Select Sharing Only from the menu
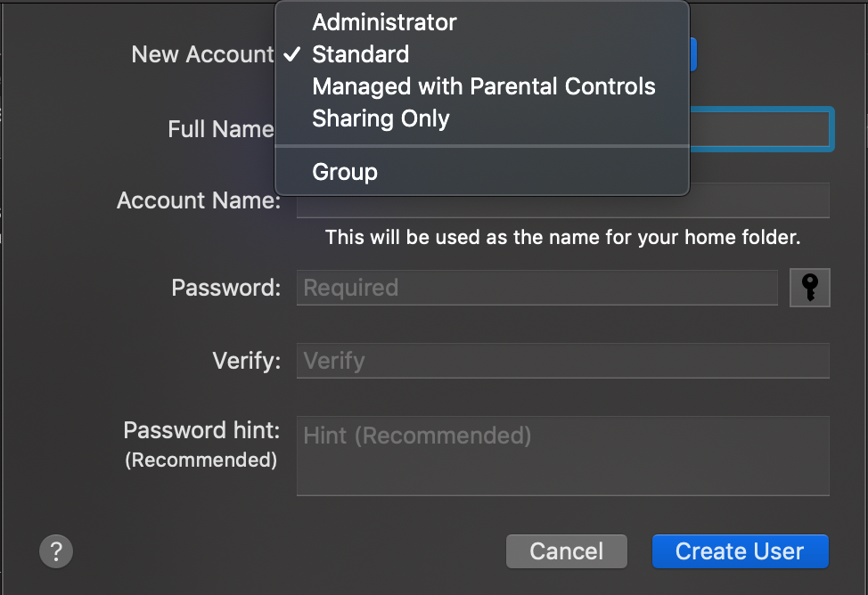Image resolution: width=868 pixels, height=595 pixels. [381, 118]
